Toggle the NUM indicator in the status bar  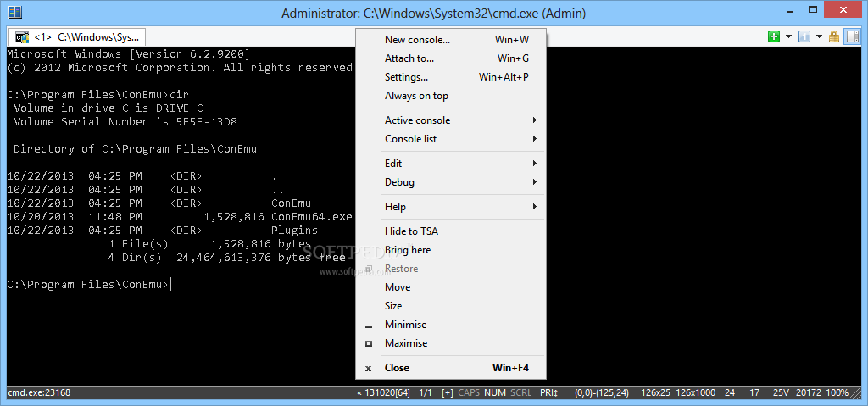(x=495, y=392)
